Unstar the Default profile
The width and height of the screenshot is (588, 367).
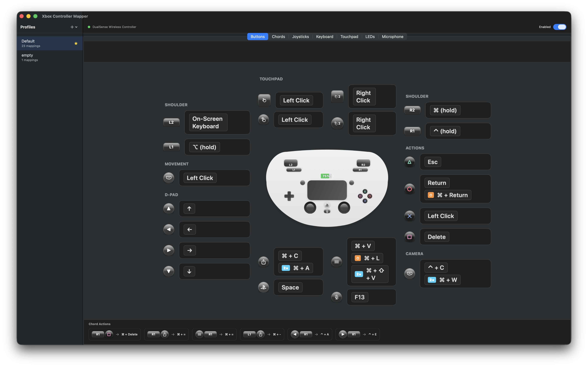click(76, 43)
